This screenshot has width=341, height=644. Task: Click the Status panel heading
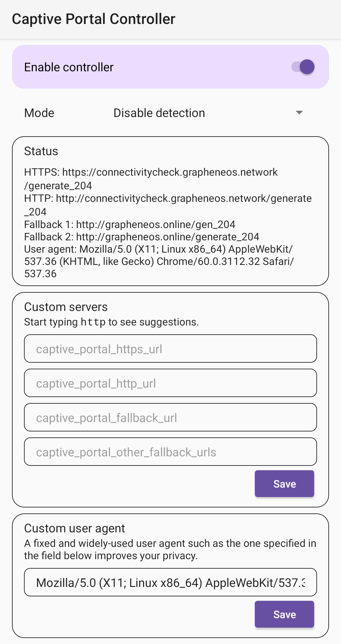(x=41, y=151)
